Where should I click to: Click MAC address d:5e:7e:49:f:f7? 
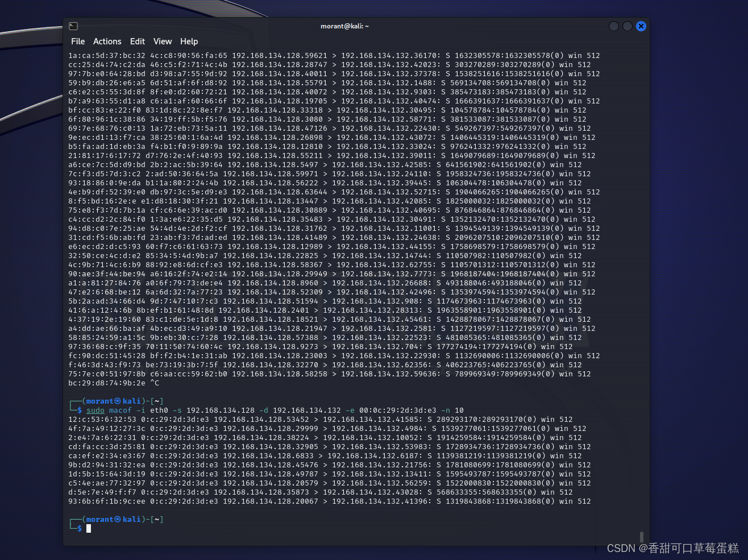click(x=102, y=492)
